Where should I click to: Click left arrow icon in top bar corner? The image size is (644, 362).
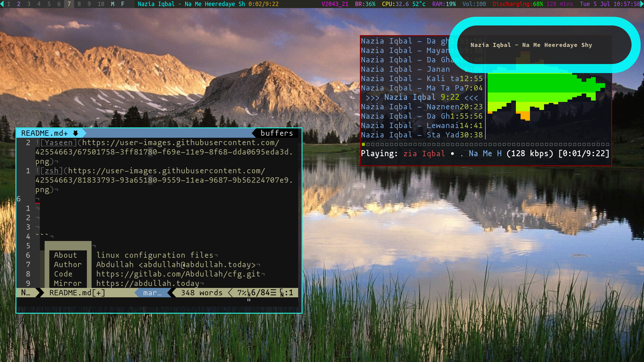point(2,4)
